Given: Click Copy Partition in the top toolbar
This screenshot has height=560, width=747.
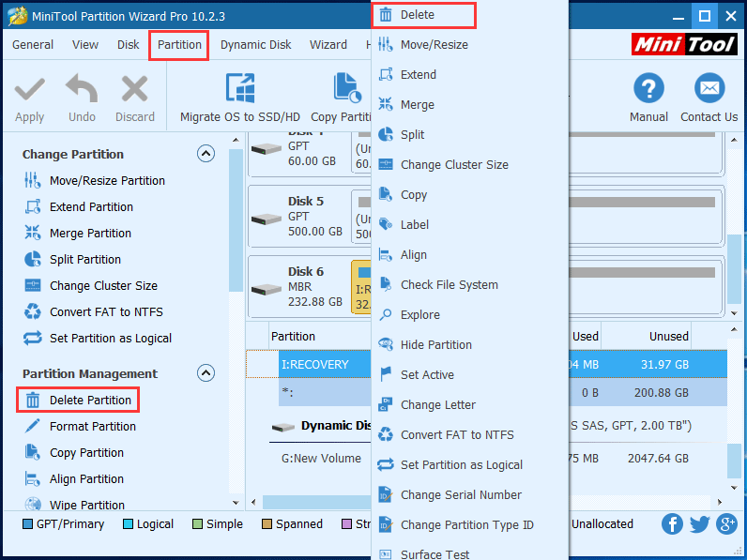Looking at the screenshot, I should 341,98.
